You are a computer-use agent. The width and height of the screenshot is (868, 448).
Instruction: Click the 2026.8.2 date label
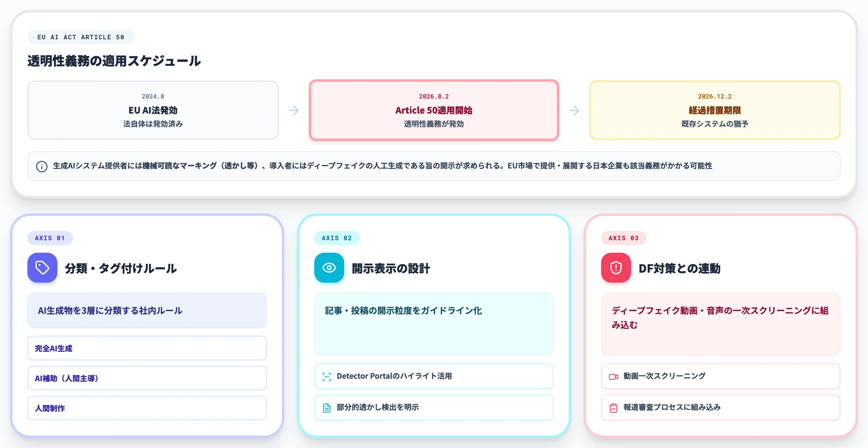(x=434, y=96)
